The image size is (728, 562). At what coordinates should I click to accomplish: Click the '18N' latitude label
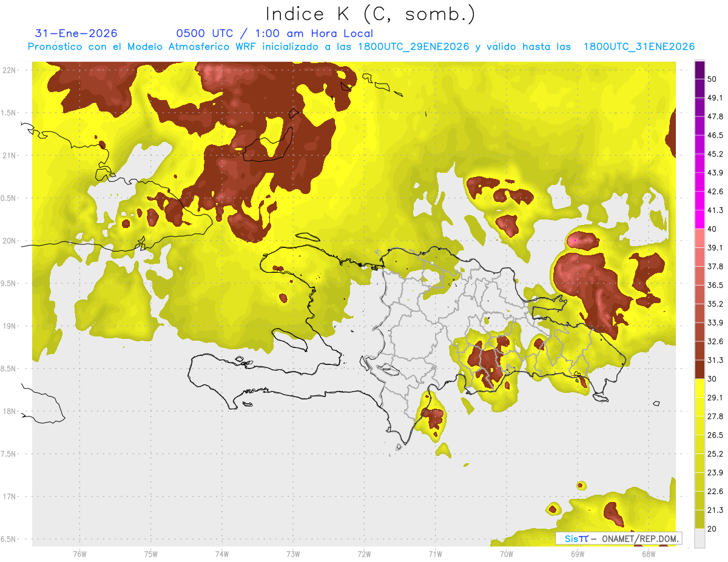10,412
